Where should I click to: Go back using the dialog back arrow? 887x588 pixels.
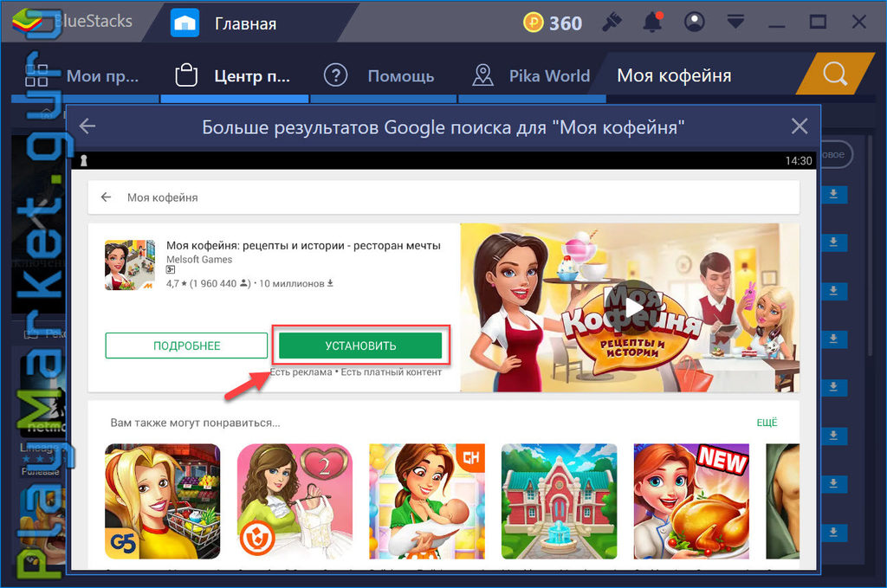(x=87, y=126)
